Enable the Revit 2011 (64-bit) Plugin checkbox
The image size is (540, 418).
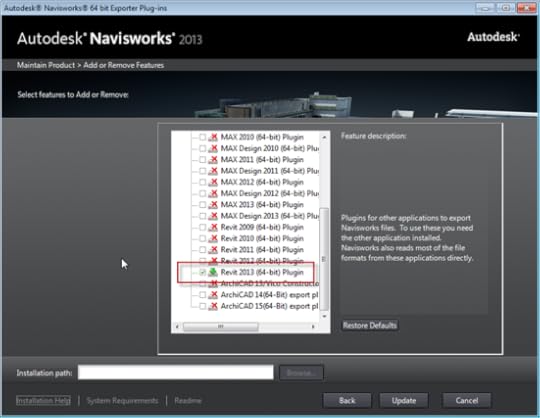click(x=202, y=250)
